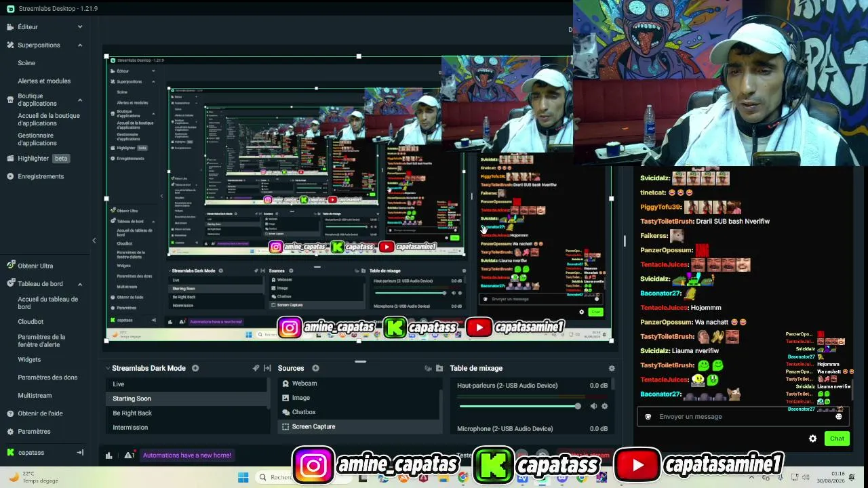868x488 pixels.
Task: Mute the Haut-parleurs audio source
Action: pos(593,406)
